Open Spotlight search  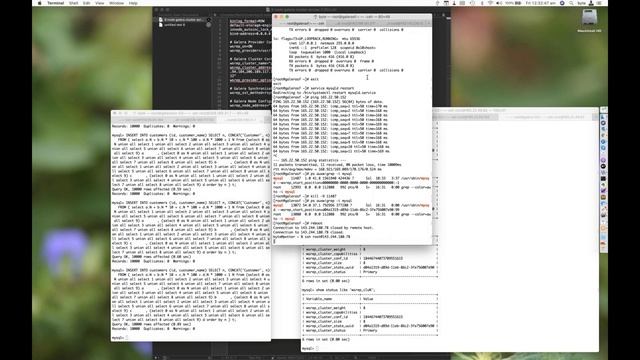[571, 3]
